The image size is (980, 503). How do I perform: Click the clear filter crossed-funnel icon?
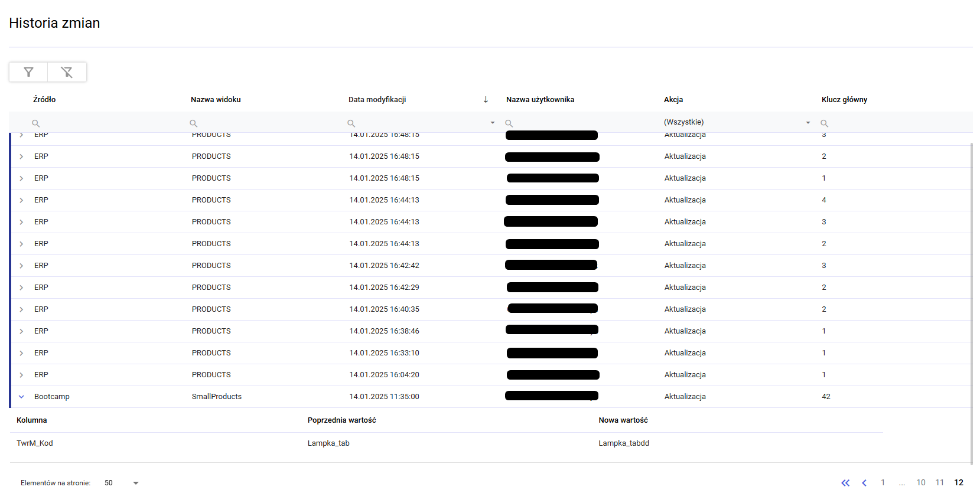click(x=67, y=72)
